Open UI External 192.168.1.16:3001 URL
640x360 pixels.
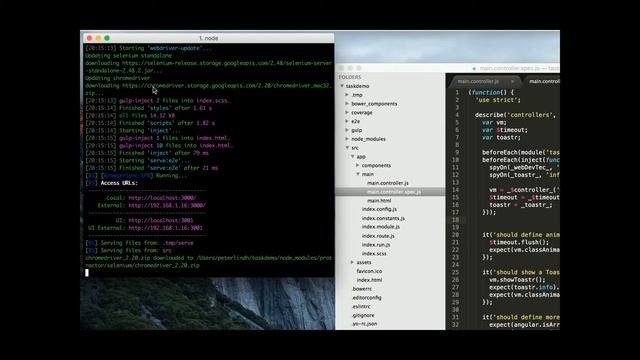(165, 228)
